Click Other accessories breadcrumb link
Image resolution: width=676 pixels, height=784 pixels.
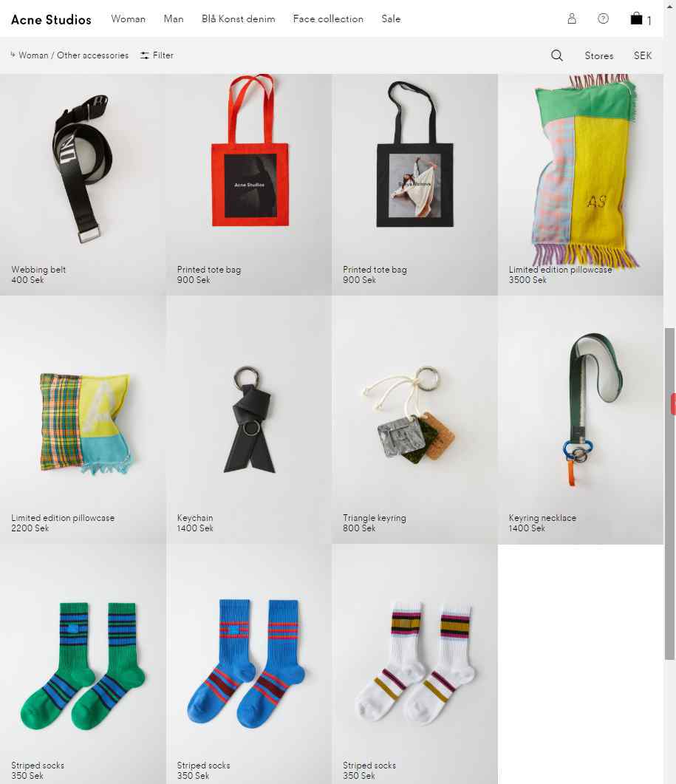tap(92, 55)
